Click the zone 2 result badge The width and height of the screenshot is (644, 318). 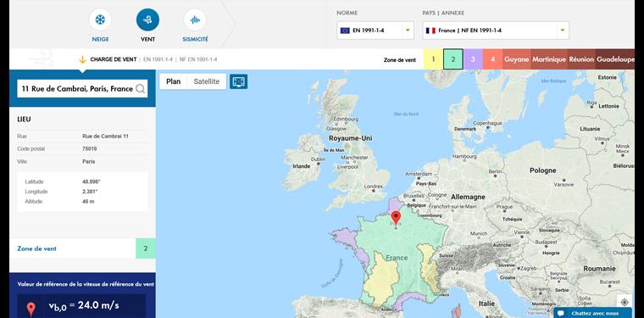click(146, 248)
